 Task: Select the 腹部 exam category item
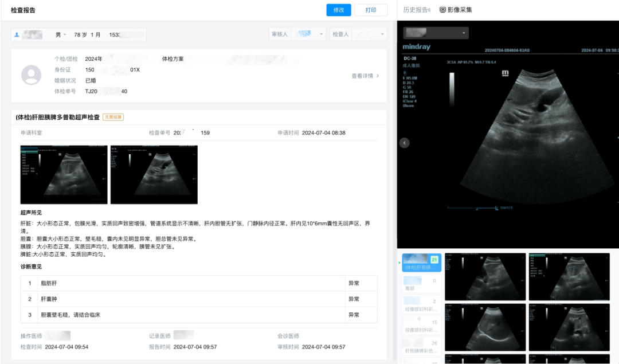coord(421,285)
